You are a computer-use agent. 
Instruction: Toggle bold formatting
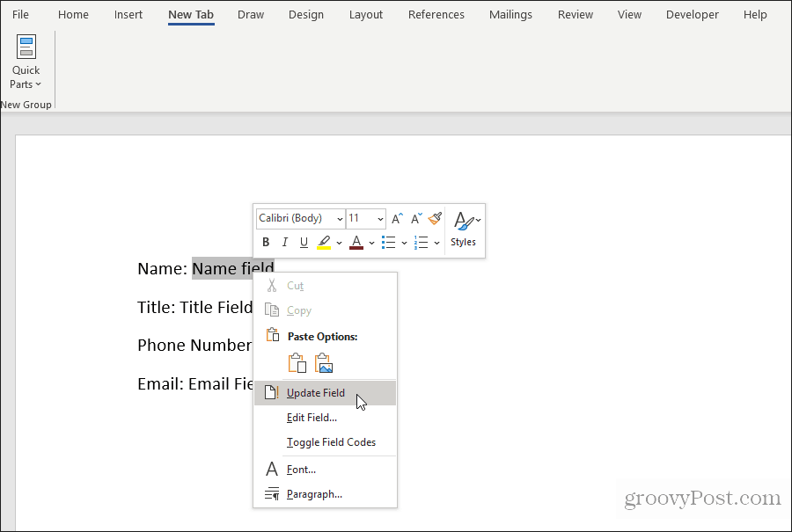click(x=266, y=242)
